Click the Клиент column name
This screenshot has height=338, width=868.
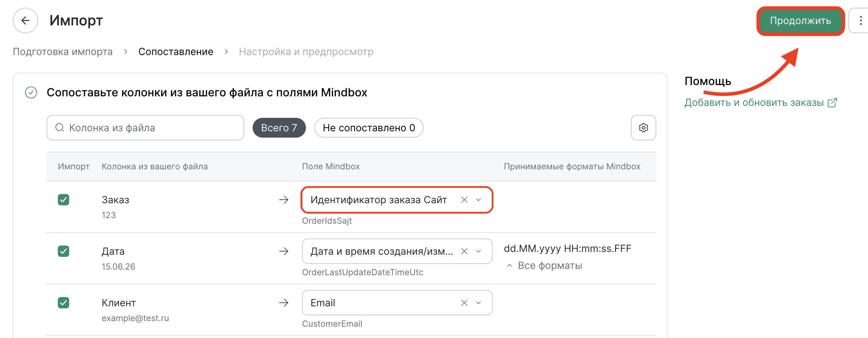119,303
